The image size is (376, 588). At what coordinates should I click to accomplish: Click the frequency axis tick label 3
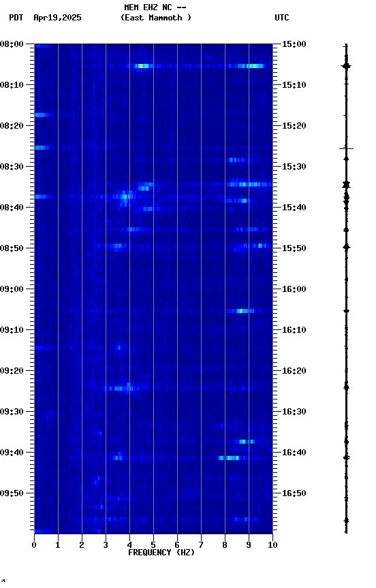[x=106, y=545]
